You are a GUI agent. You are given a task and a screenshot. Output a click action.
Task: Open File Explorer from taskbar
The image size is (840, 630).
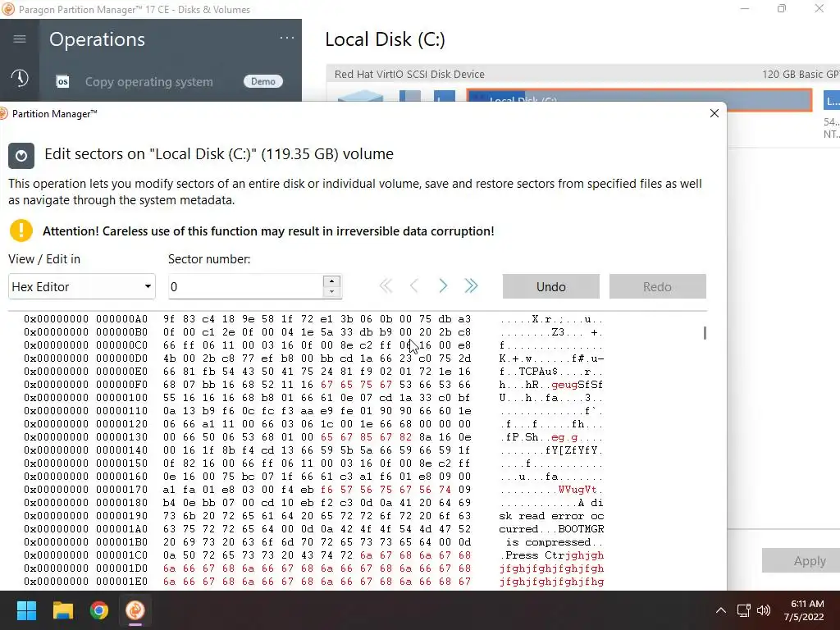62,610
